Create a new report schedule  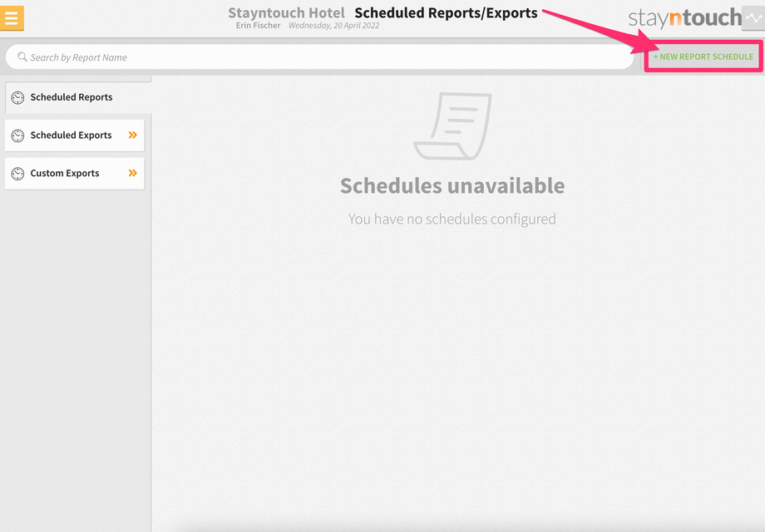point(703,57)
